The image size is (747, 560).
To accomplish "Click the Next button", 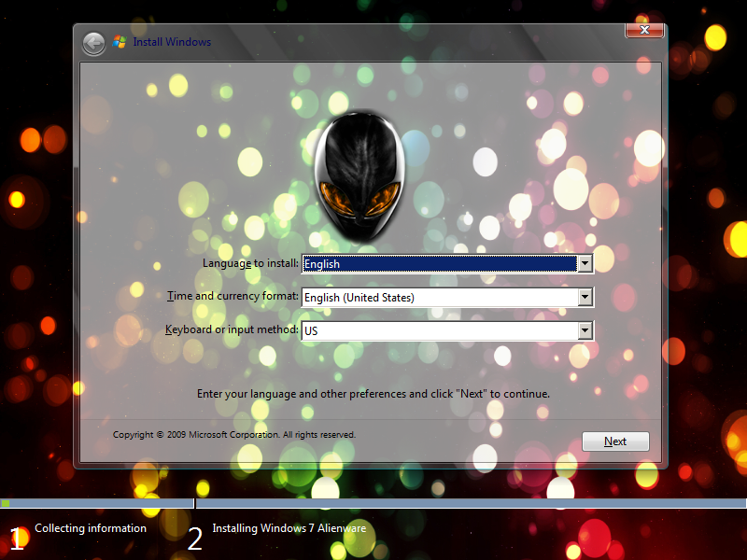I will coord(615,441).
